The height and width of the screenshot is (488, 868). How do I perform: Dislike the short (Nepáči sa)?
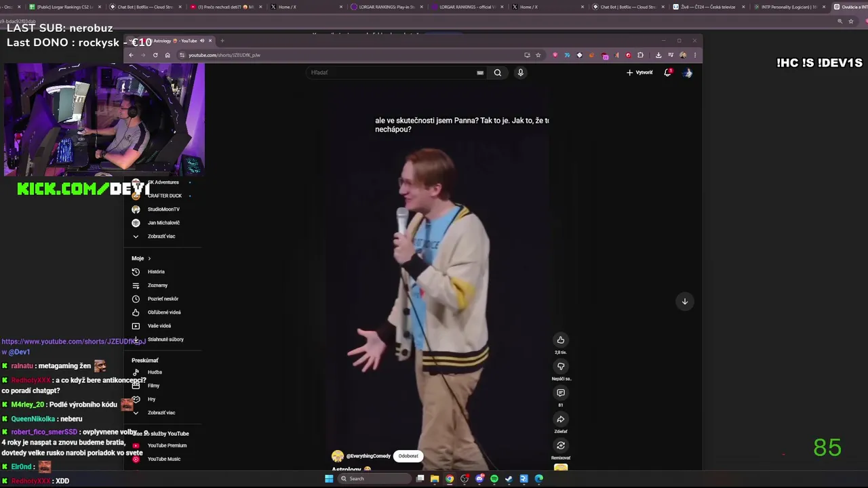click(x=560, y=367)
